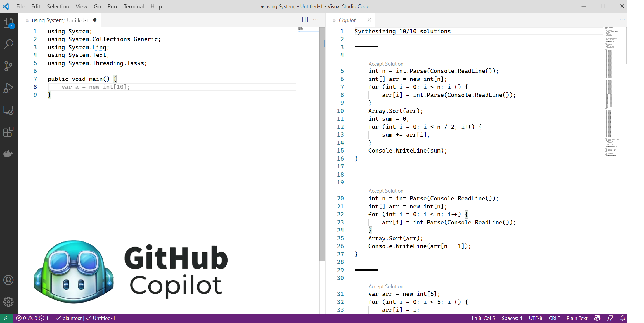The height and width of the screenshot is (323, 644).
Task: Click the plaintext check status item
Action: click(x=69, y=318)
